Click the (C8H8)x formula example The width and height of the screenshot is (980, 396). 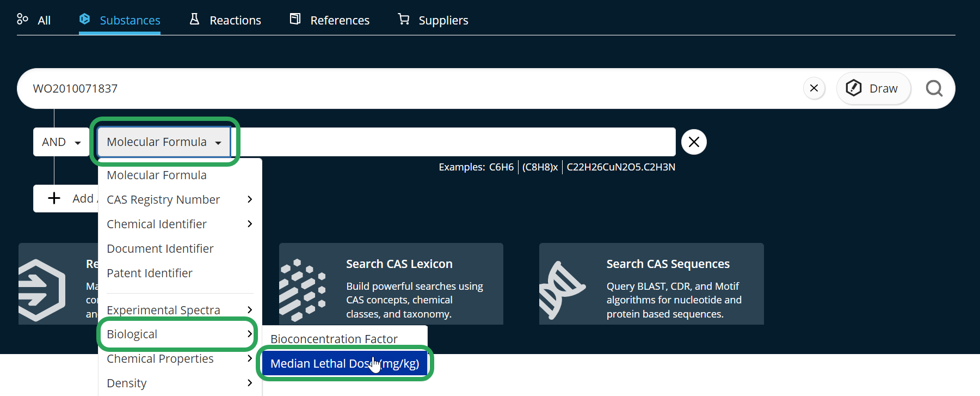[x=540, y=167]
